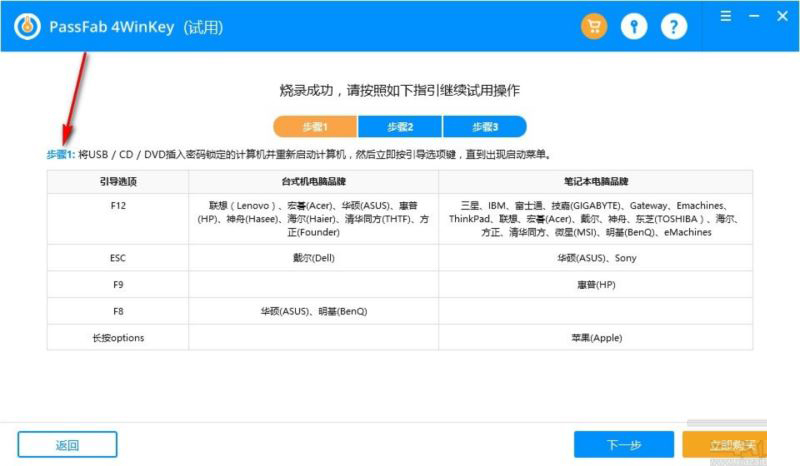Image resolution: width=800 pixels, height=466 pixels.
Task: Select the F12 boot key cell
Action: [x=118, y=219]
